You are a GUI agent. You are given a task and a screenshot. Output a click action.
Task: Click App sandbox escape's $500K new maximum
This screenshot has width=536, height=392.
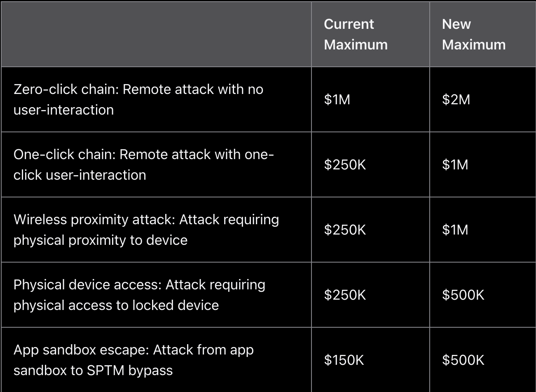click(463, 360)
